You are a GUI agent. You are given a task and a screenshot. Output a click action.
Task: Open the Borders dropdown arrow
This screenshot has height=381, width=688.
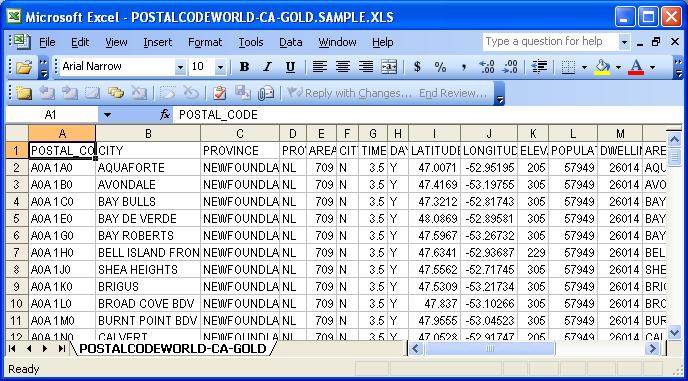(584, 67)
